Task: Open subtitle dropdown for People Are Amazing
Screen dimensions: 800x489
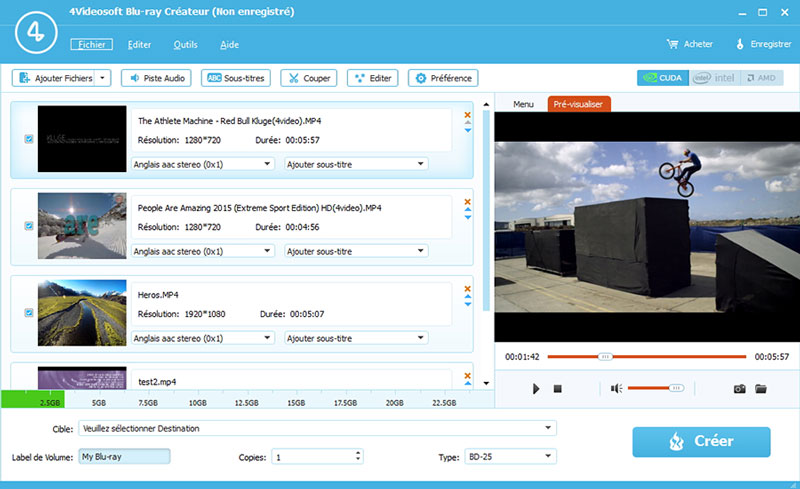Action: [356, 251]
